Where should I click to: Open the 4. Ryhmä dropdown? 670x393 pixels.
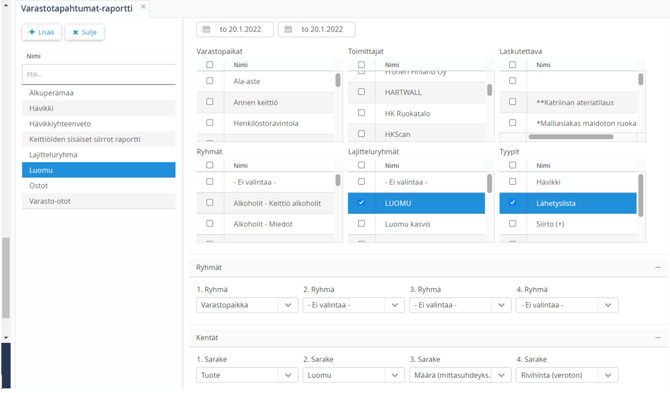pyautogui.click(x=567, y=305)
